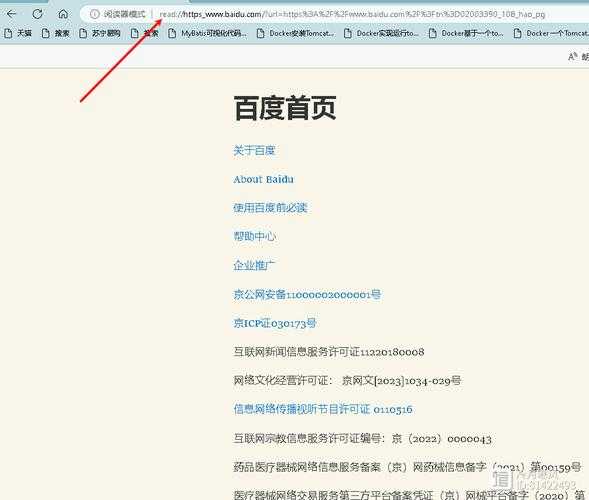
Task: Open the MyBatis可视化代码 bookmark
Action: pyautogui.click(x=207, y=33)
